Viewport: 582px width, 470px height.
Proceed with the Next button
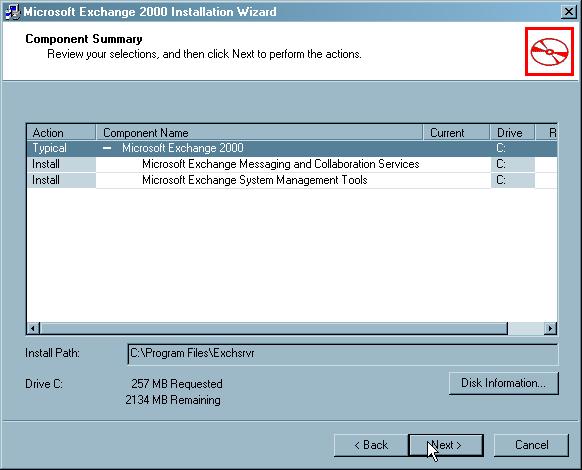pyautogui.click(x=446, y=445)
